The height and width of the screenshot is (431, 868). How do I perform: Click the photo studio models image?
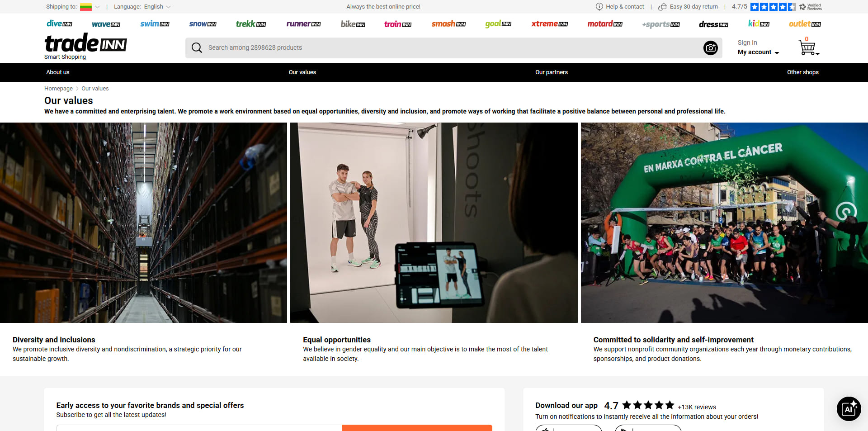(x=434, y=223)
